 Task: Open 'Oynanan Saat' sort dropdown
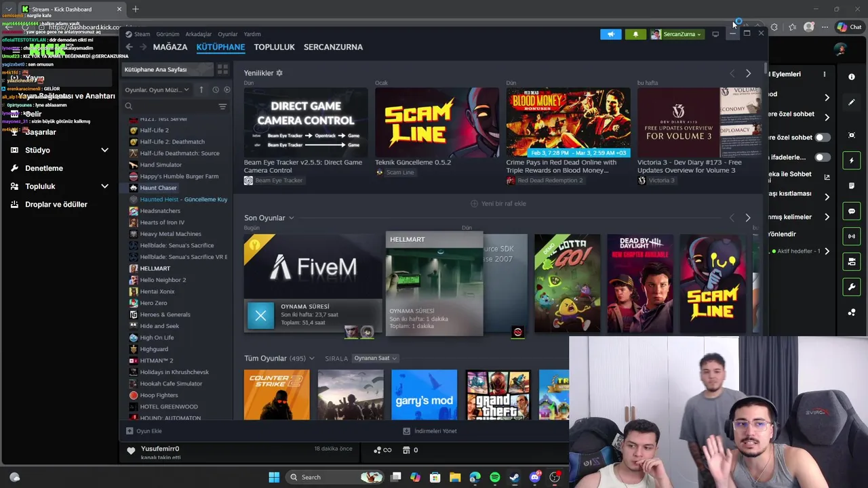click(x=375, y=358)
